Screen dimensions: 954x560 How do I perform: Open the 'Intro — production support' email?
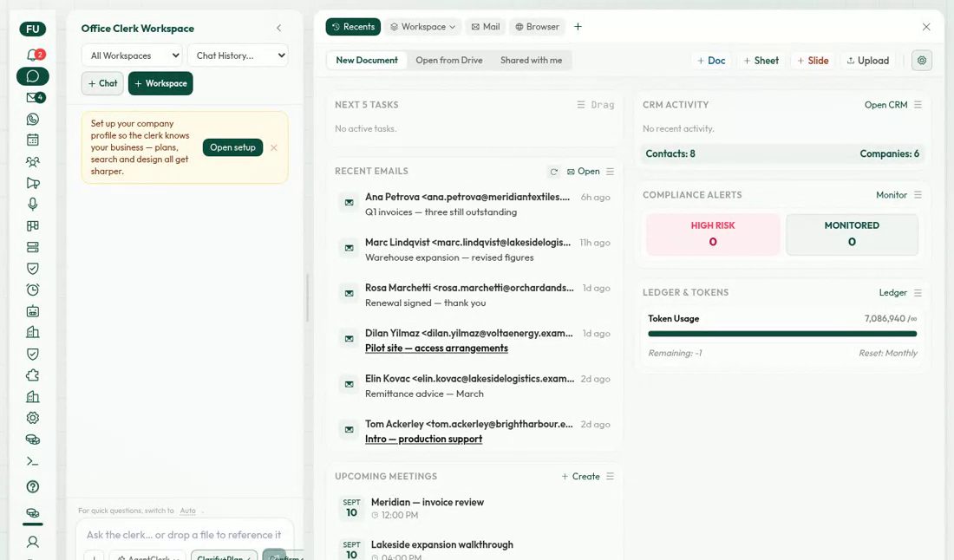(423, 439)
